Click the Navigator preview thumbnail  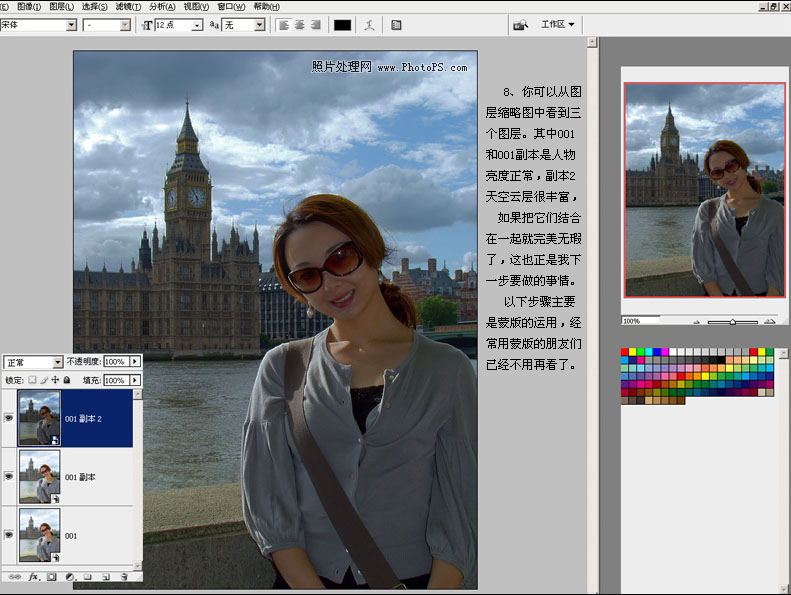coord(705,190)
